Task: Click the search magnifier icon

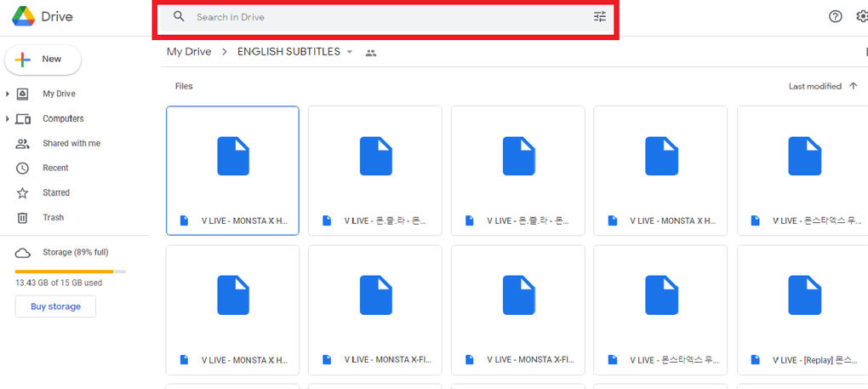Action: 179,16
